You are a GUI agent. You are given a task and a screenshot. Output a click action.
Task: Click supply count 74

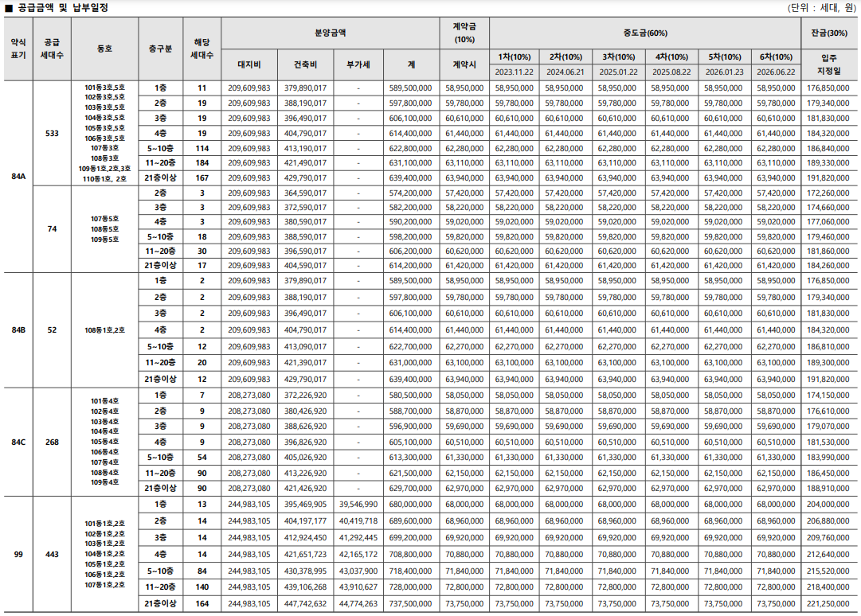[x=52, y=228]
